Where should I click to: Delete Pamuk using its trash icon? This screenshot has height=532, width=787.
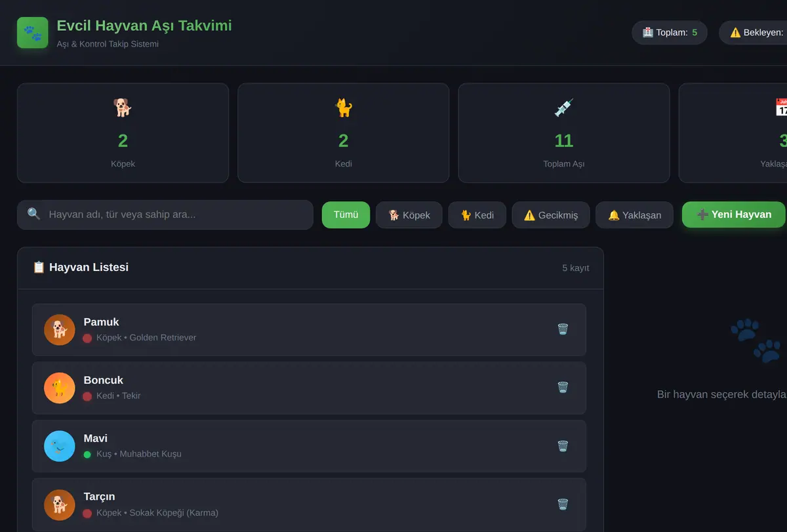[563, 329]
